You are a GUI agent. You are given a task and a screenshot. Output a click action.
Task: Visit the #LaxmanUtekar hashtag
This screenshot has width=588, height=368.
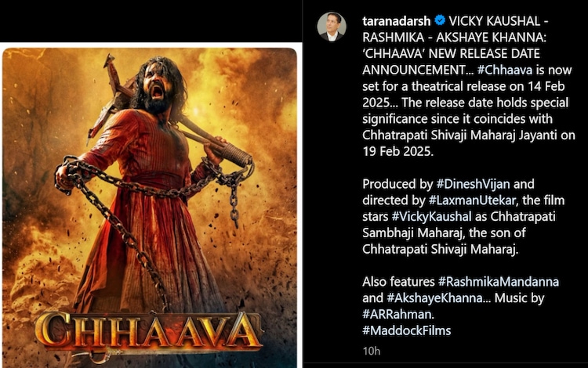click(x=472, y=200)
